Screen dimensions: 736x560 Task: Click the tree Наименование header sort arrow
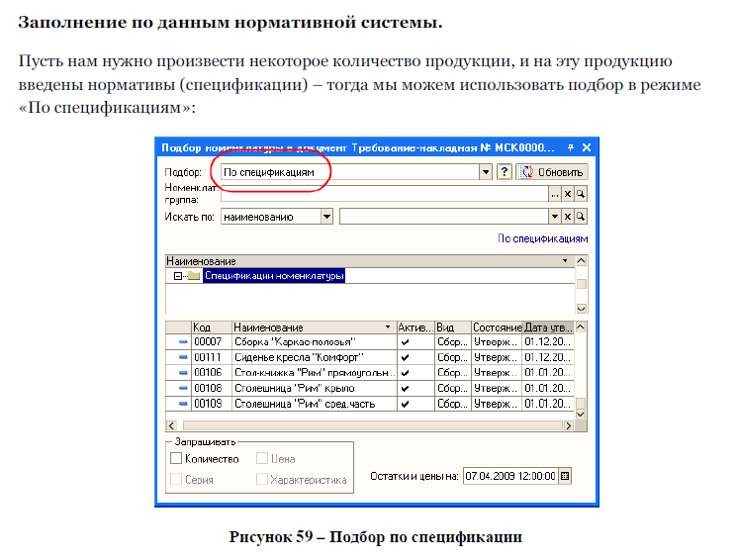pos(565,260)
